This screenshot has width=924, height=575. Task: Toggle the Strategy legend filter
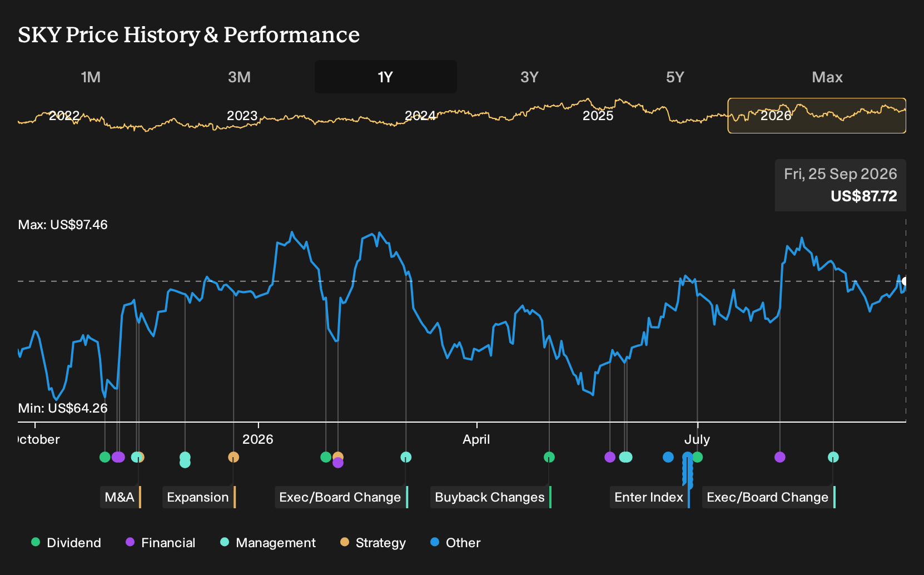pos(373,543)
